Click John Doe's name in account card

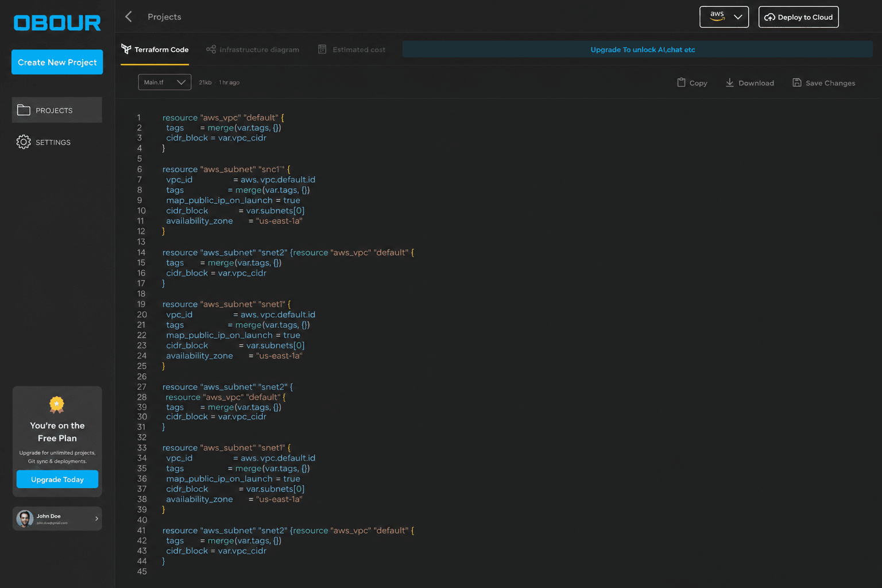(x=49, y=516)
